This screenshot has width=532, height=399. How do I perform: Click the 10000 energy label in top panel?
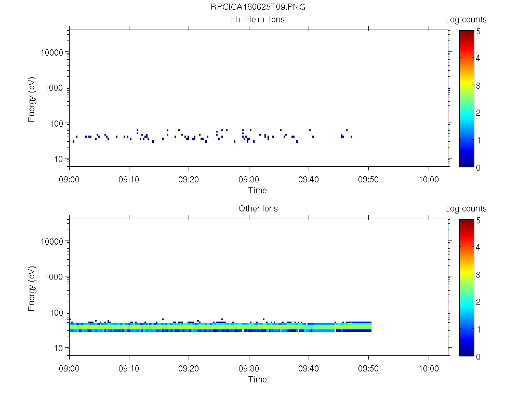click(x=52, y=52)
